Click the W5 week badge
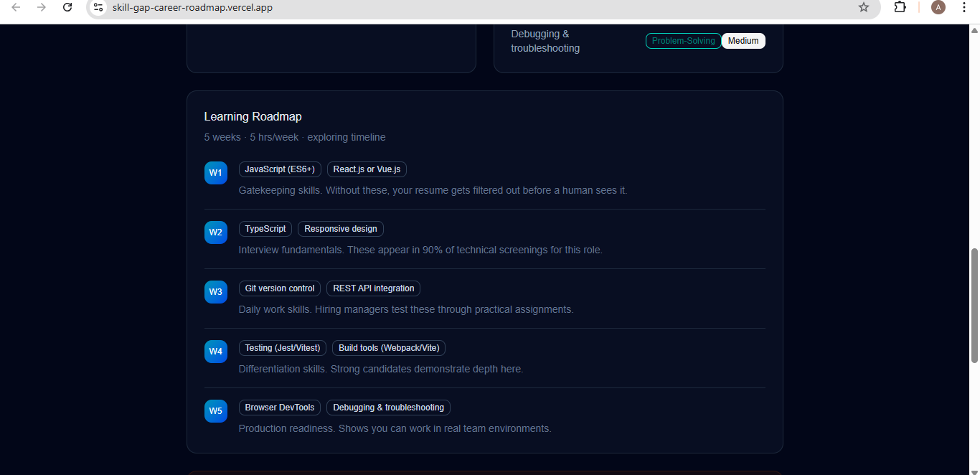 click(x=216, y=411)
